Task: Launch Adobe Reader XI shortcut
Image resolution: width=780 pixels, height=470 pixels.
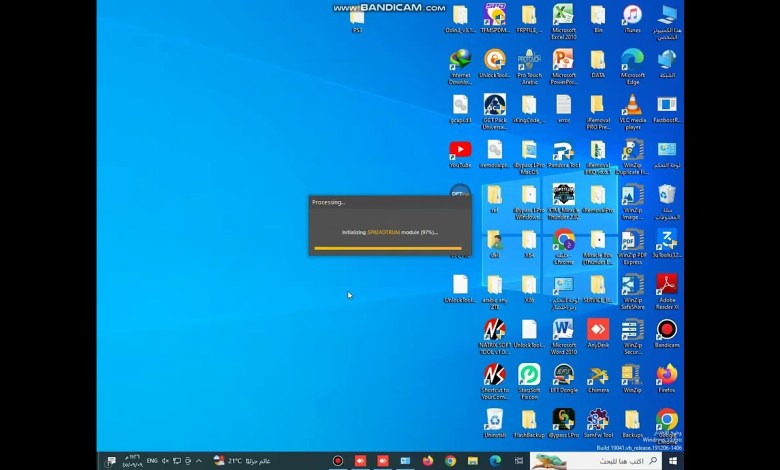Action: [x=667, y=292]
